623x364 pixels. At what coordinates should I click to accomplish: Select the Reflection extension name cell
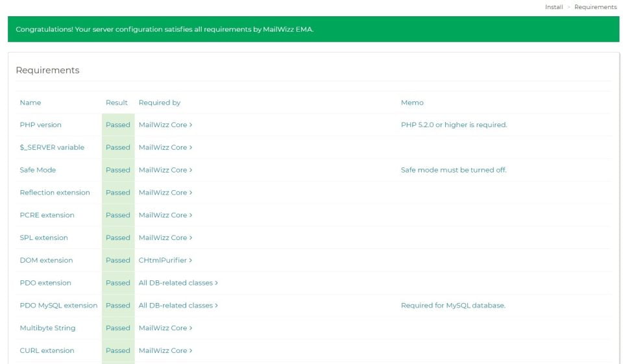point(55,193)
